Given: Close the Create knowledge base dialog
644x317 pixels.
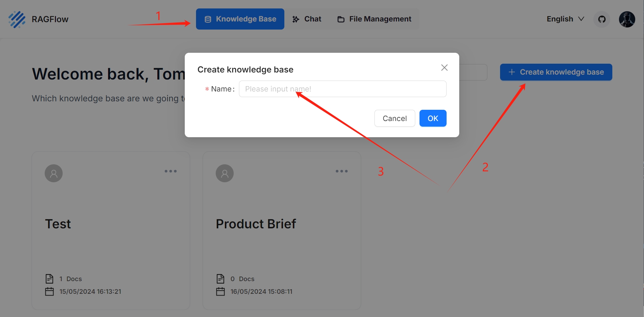Looking at the screenshot, I should [x=444, y=68].
